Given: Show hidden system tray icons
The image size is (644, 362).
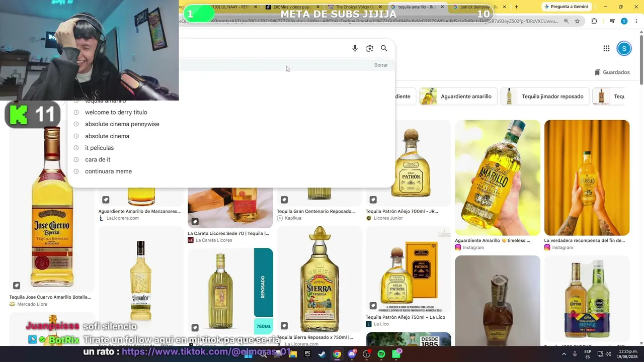Looking at the screenshot, I should tap(563, 354).
